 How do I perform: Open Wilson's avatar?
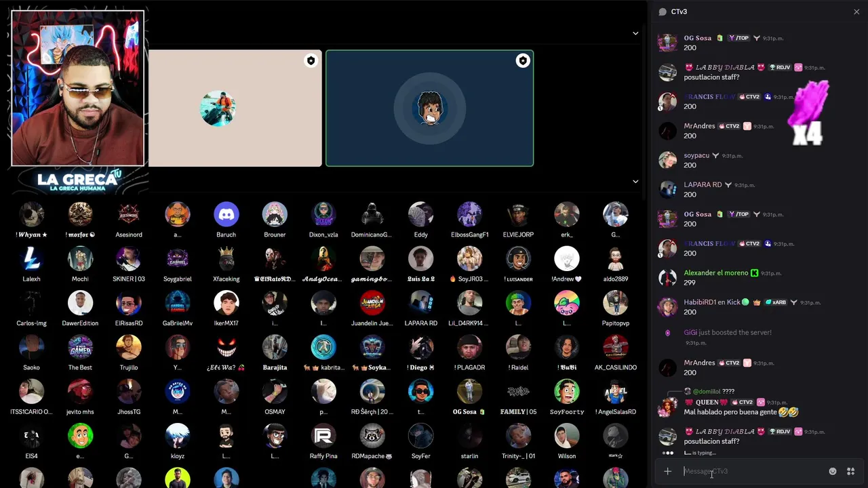click(567, 436)
